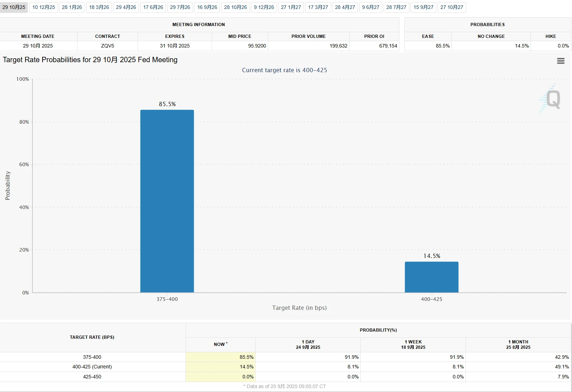Select the 29 10月25 active tab
Image resolution: width=572 pixels, height=392 pixels.
coord(14,7)
